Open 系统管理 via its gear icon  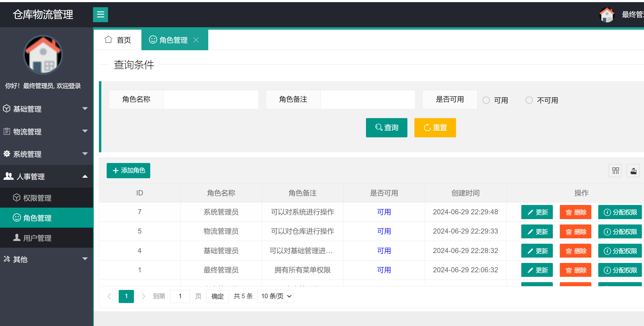click(7, 154)
